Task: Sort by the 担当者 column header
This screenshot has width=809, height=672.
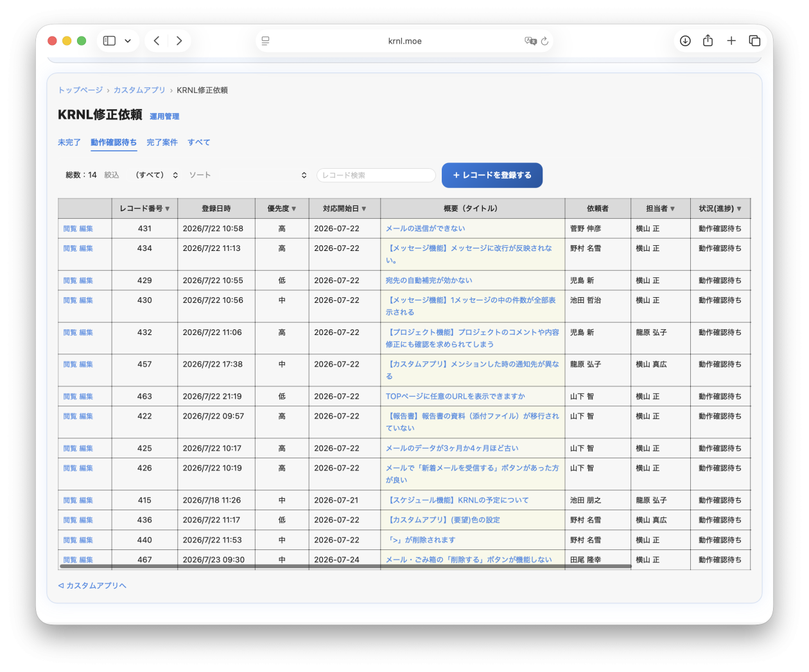Action: coord(660,209)
